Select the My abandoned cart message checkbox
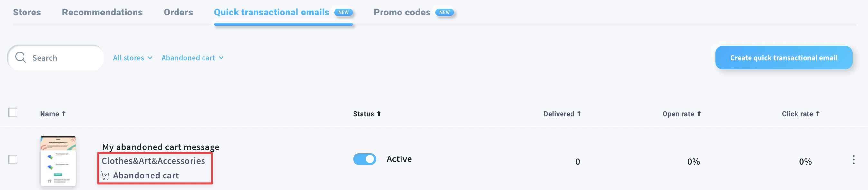The image size is (868, 190). click(13, 159)
